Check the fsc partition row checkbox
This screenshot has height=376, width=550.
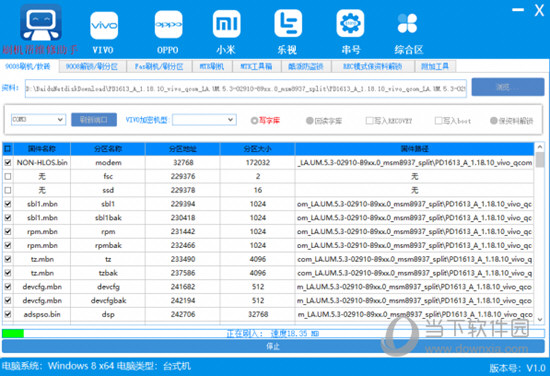click(x=8, y=176)
